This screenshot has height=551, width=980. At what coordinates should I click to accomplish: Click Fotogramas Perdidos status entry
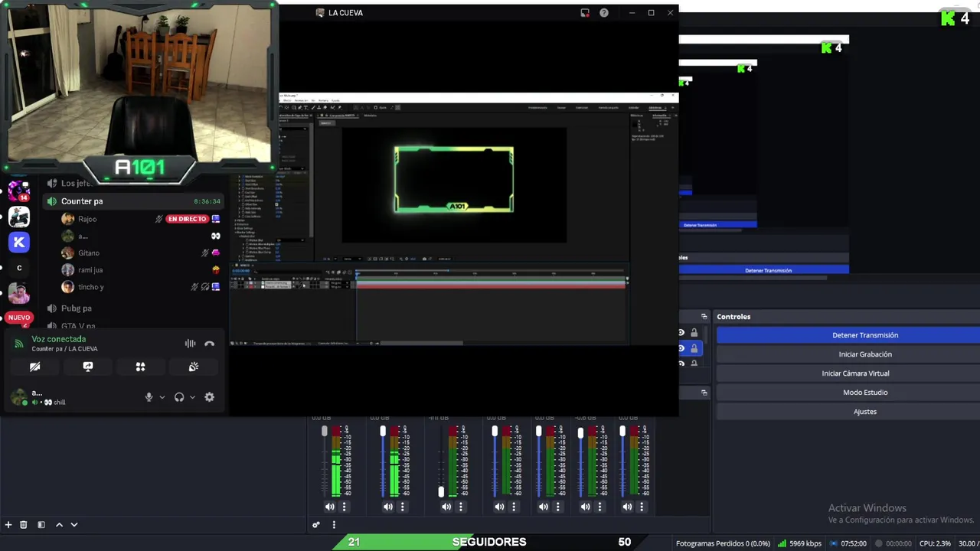tap(723, 543)
